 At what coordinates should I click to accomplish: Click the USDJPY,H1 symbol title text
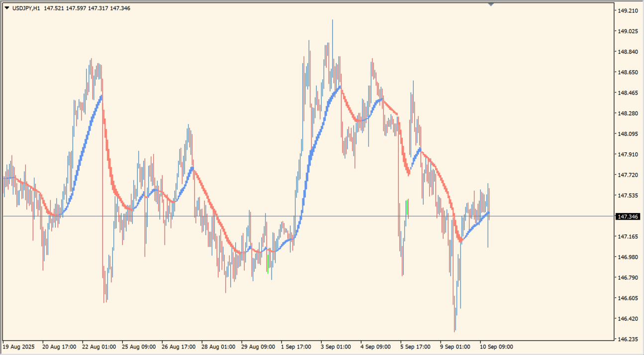click(26, 8)
